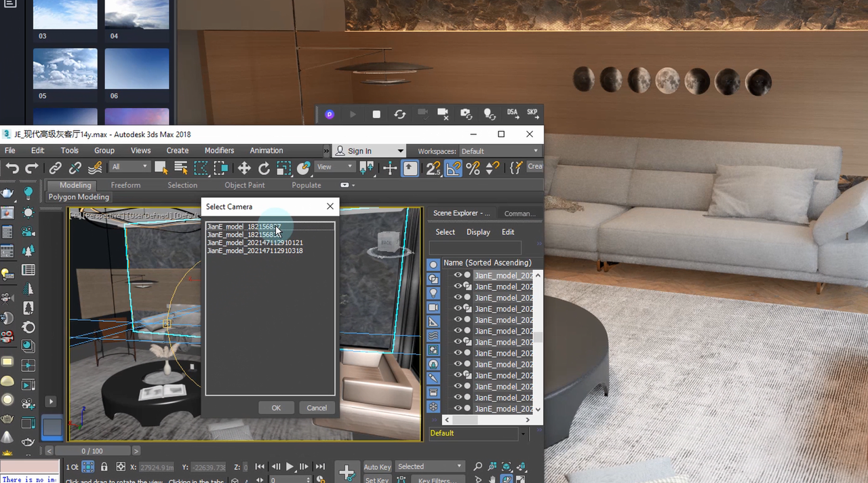Toggle the Percent Snap button
The height and width of the screenshot is (483, 868).
[x=473, y=168]
